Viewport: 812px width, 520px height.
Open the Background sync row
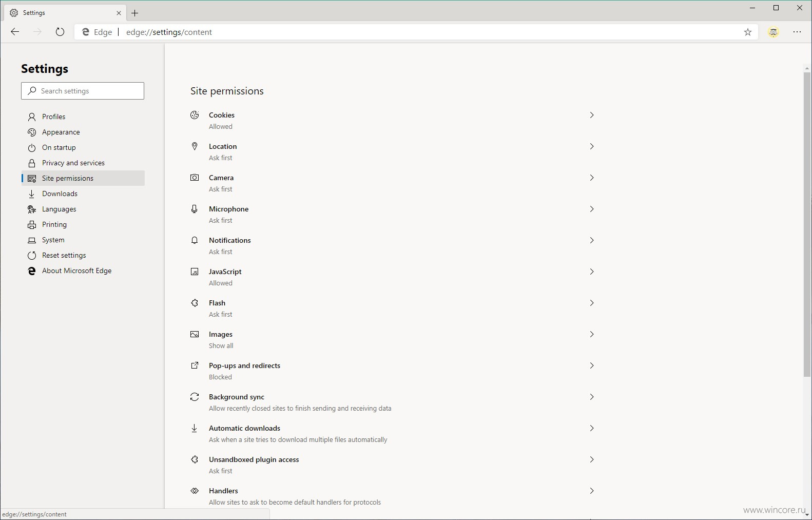[x=393, y=402]
